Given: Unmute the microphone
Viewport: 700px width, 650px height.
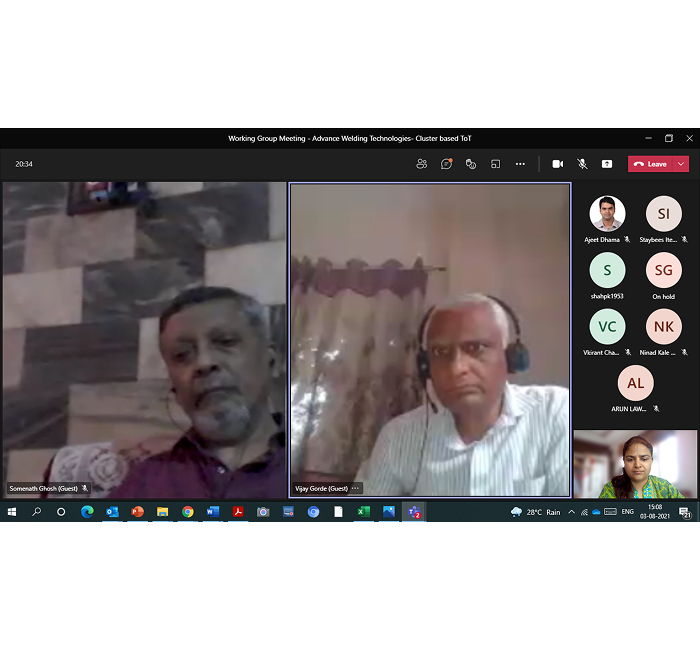Looking at the screenshot, I should 582,164.
